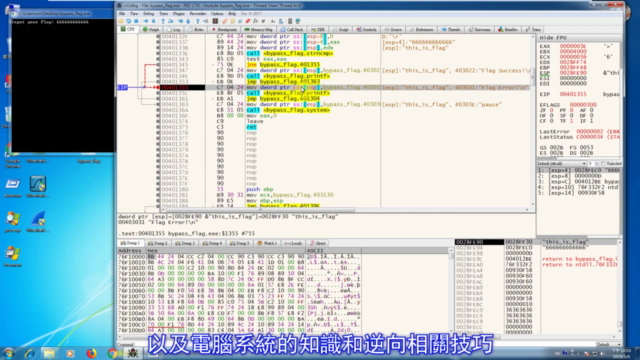Select the EIP register value 00401355
The height and width of the screenshot is (360, 640).
click(573, 94)
